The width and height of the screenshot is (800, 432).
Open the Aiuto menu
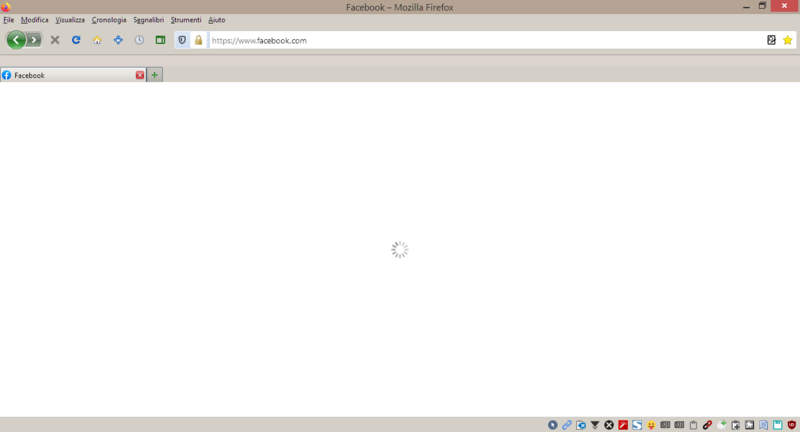(x=216, y=20)
